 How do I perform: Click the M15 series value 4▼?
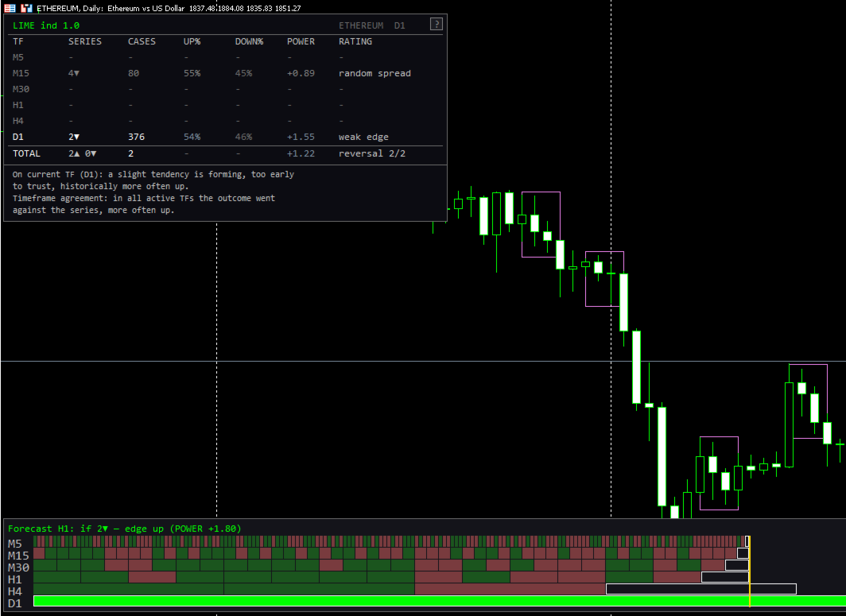(74, 73)
